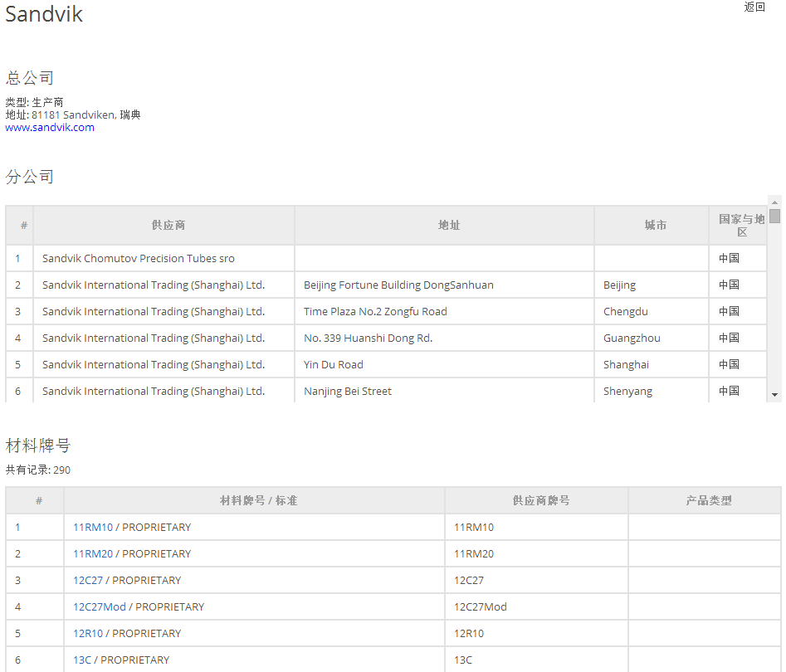
Task: Click the subsidiaries table scrollbar thumb
Action: 774,217
